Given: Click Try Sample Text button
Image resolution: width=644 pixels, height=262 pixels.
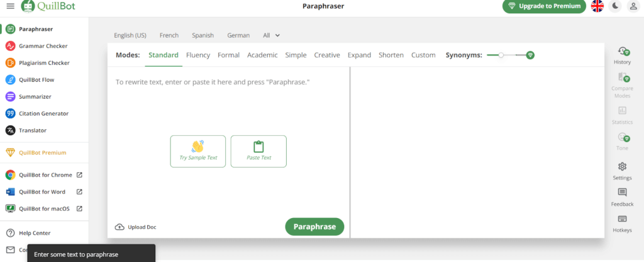Looking at the screenshot, I should (198, 151).
